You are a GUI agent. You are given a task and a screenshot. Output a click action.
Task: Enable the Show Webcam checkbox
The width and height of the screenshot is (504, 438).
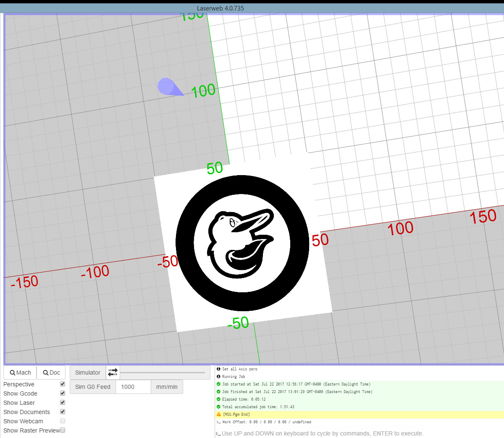pyautogui.click(x=63, y=421)
